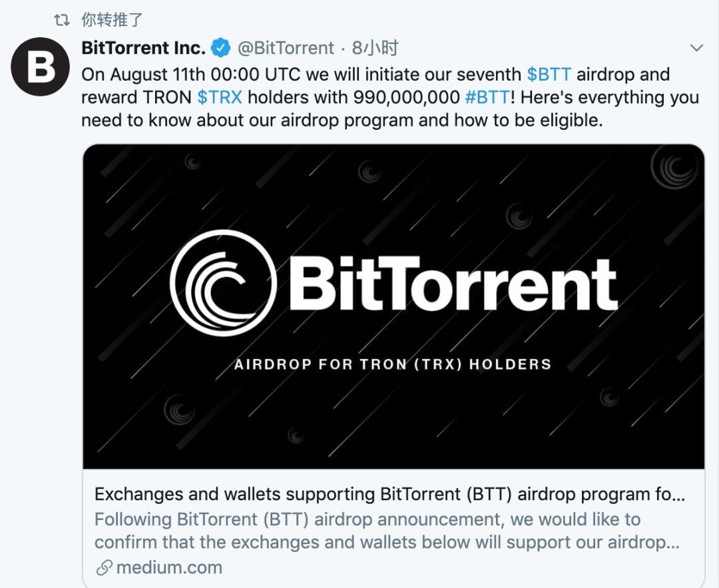Image resolution: width=719 pixels, height=588 pixels.
Task: Open the #BTT hashtag
Action: point(487,97)
